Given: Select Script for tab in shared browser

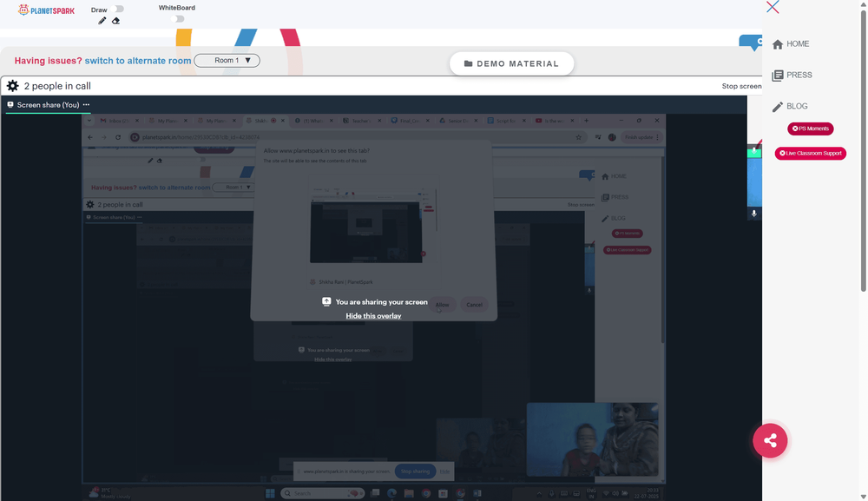Looking at the screenshot, I should tap(507, 121).
